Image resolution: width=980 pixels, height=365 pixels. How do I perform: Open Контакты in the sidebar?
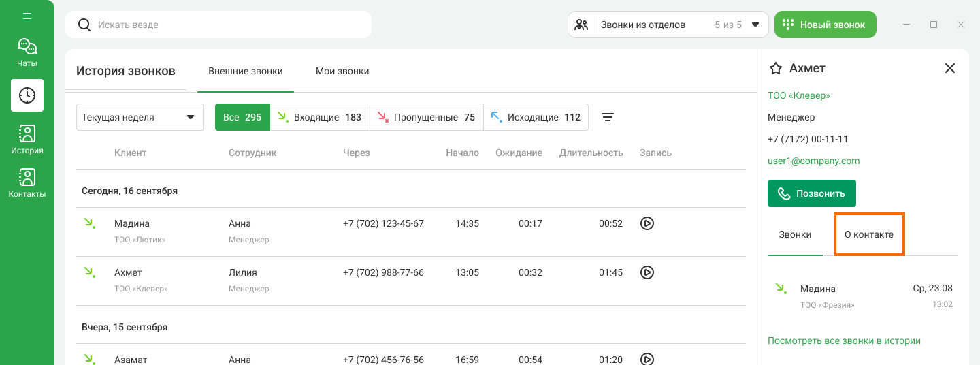tap(27, 183)
